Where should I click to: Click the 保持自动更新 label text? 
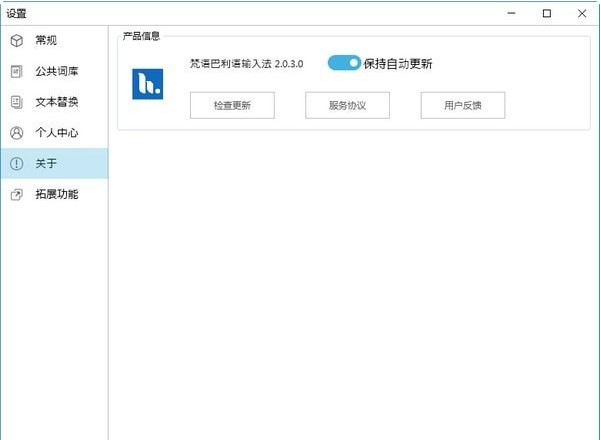point(398,64)
